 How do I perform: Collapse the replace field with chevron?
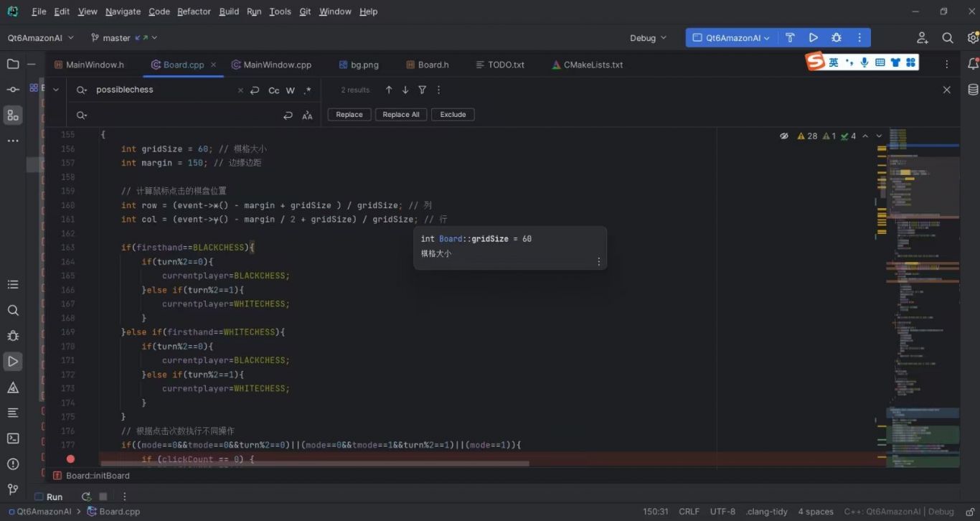[x=55, y=90]
